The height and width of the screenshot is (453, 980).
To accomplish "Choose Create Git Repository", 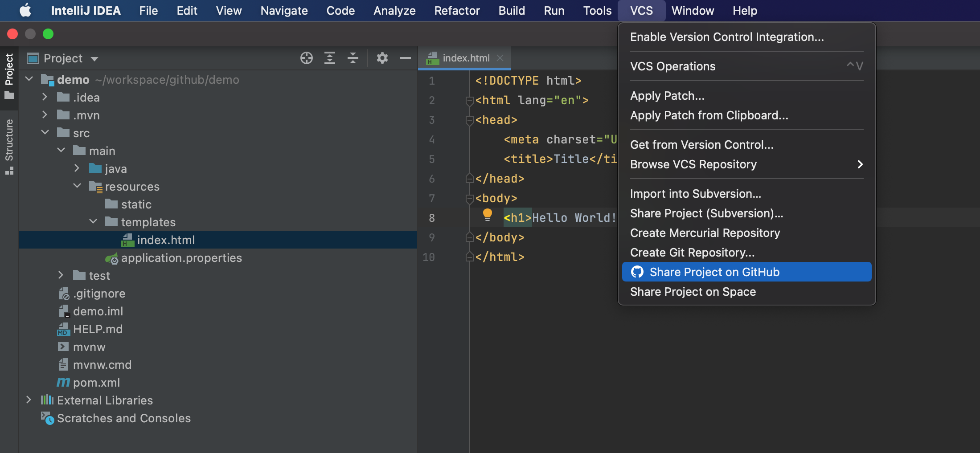I will (x=746, y=253).
